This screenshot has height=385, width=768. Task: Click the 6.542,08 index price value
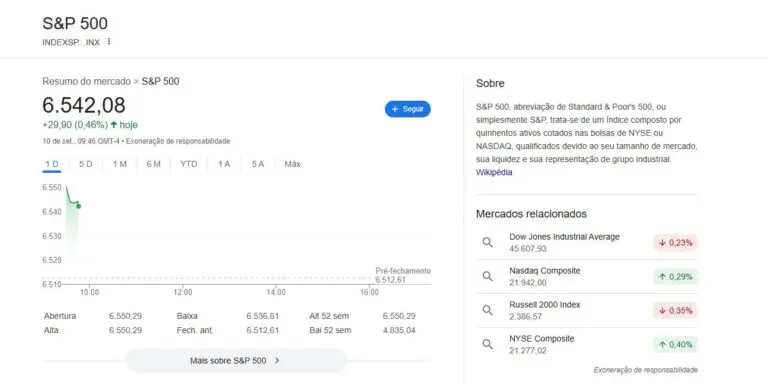pyautogui.click(x=84, y=105)
